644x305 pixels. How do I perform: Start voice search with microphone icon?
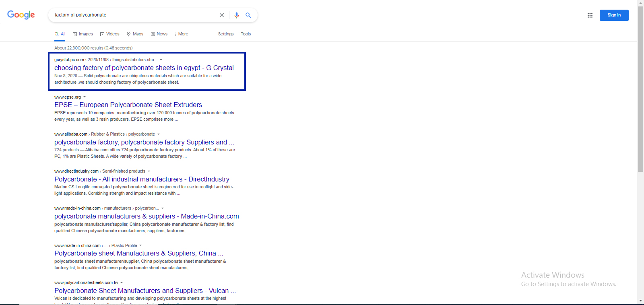tap(237, 15)
